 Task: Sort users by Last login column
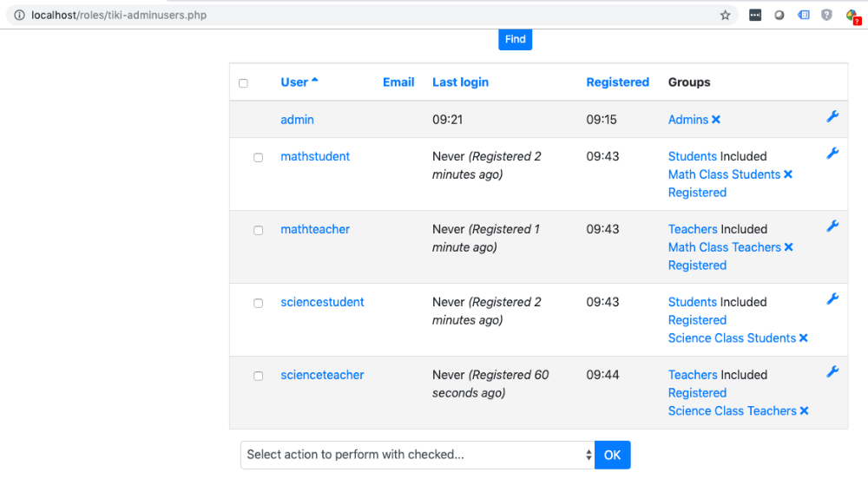(461, 82)
